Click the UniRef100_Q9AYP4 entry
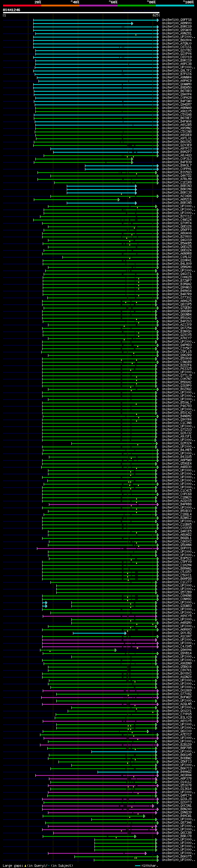Viewport: 197px width, 868px height. pos(177,94)
